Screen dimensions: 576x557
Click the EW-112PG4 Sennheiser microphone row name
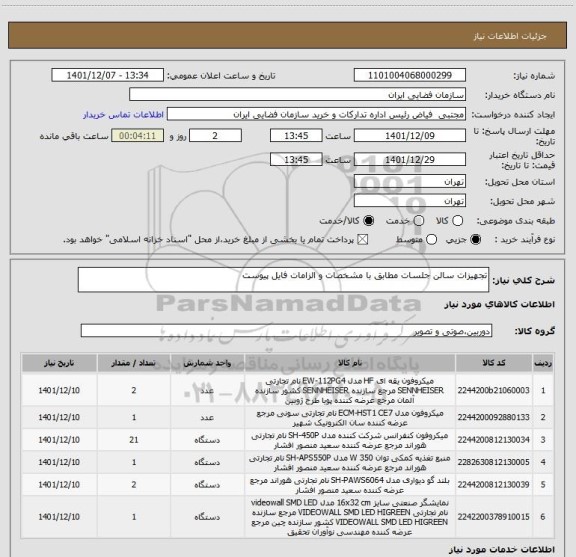coord(350,390)
